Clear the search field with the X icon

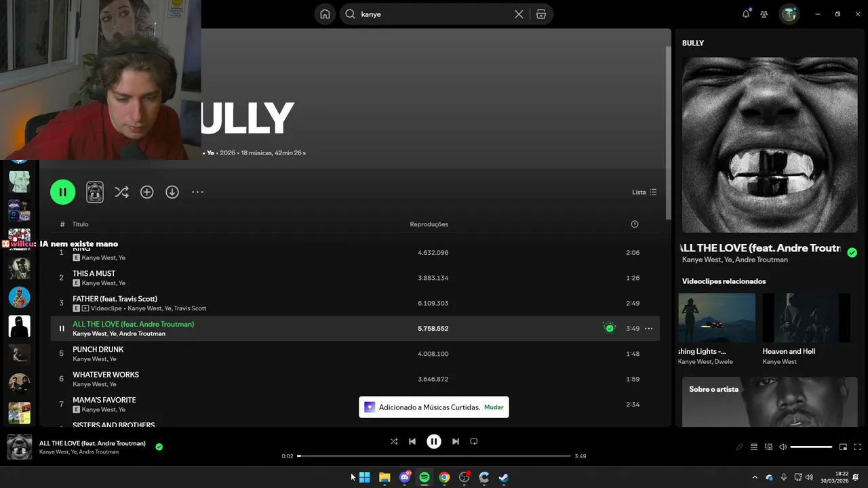tap(519, 14)
